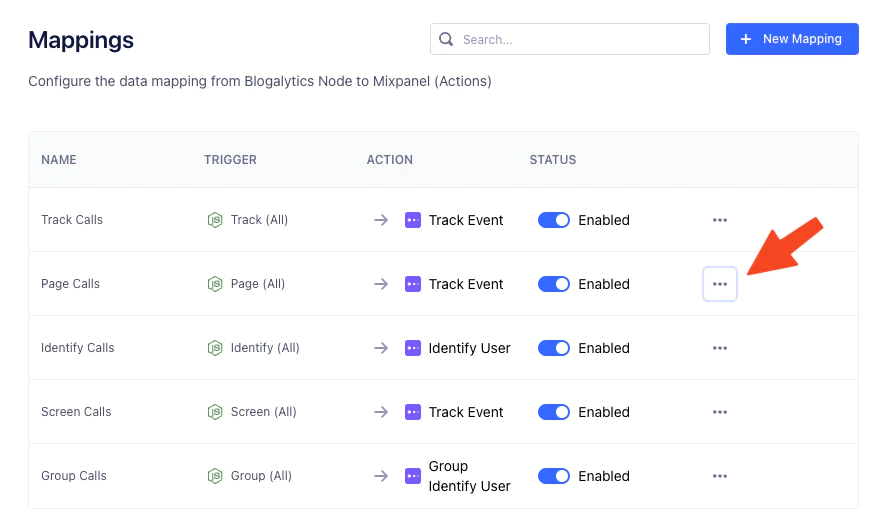Focus the Search mappings field
The image size is (882, 526).
click(x=580, y=40)
